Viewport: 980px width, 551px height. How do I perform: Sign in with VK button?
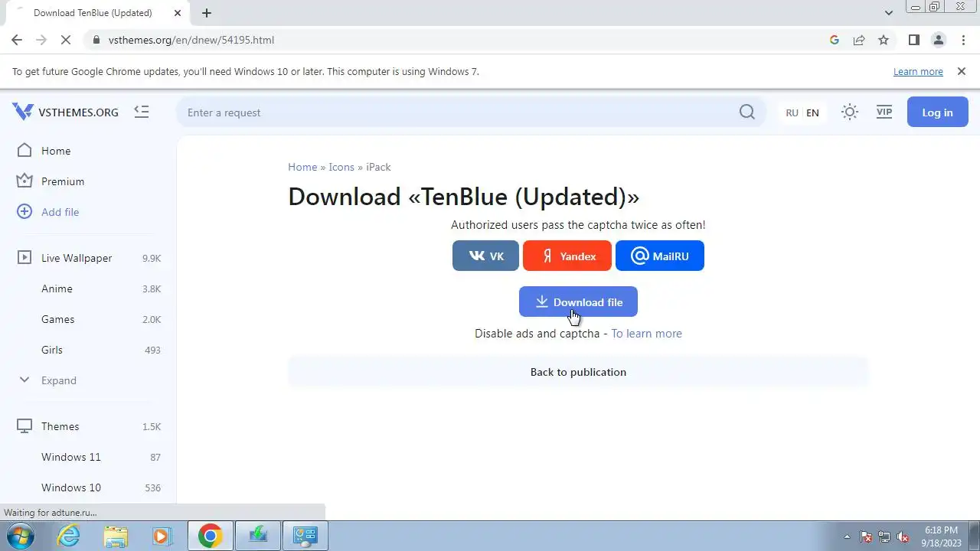coord(485,256)
